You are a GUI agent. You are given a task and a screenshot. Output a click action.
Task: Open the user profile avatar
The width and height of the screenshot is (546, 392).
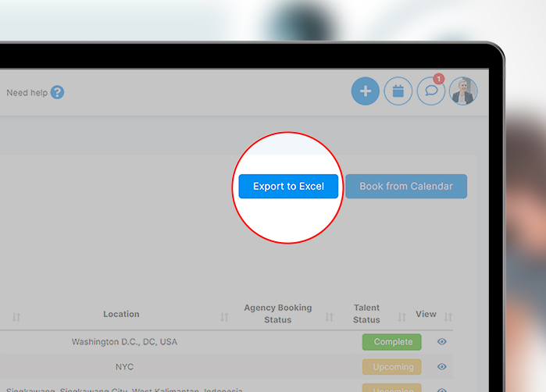463,91
